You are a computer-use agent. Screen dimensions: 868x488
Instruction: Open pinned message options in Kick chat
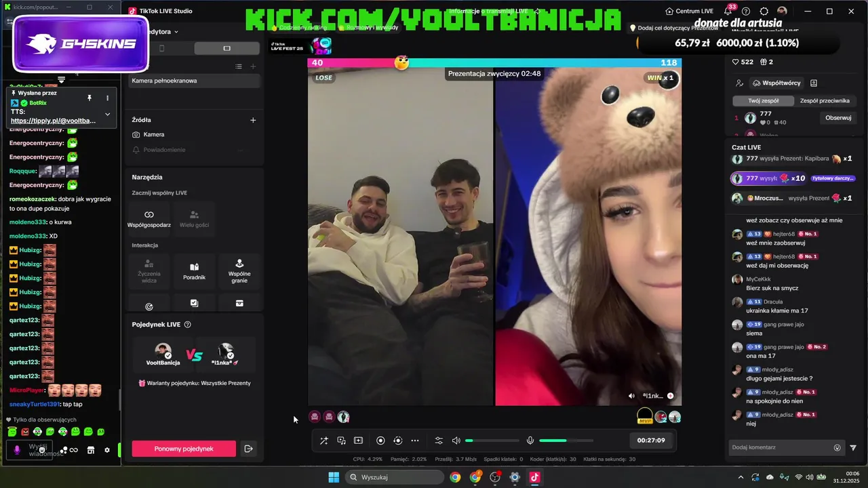tap(107, 98)
